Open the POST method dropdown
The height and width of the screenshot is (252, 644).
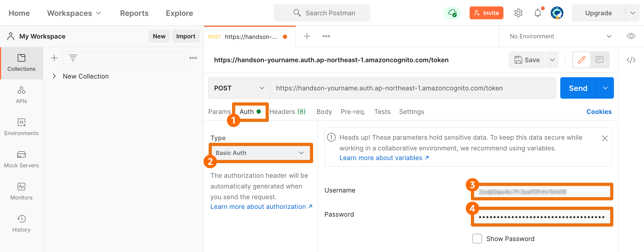coord(239,88)
